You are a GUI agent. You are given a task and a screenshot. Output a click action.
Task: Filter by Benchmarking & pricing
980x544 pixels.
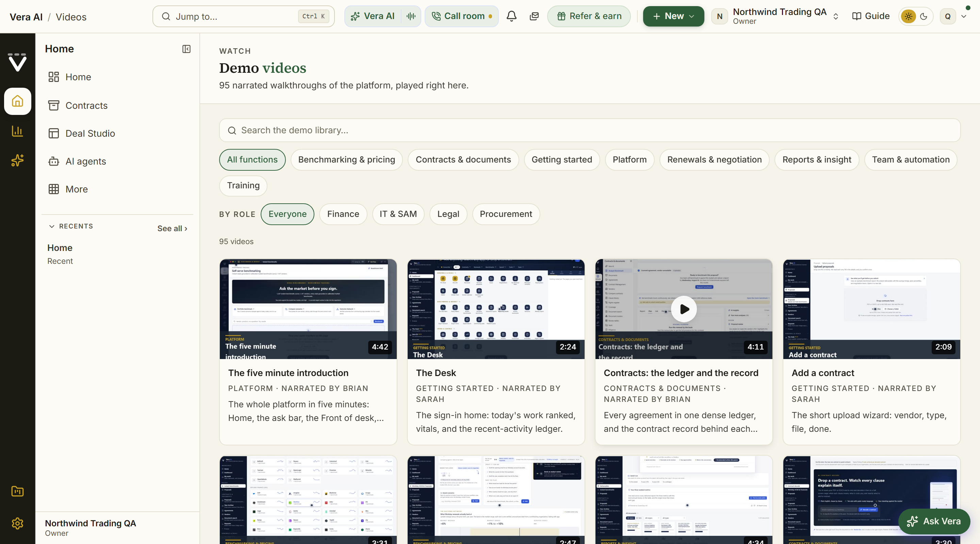pyautogui.click(x=347, y=160)
